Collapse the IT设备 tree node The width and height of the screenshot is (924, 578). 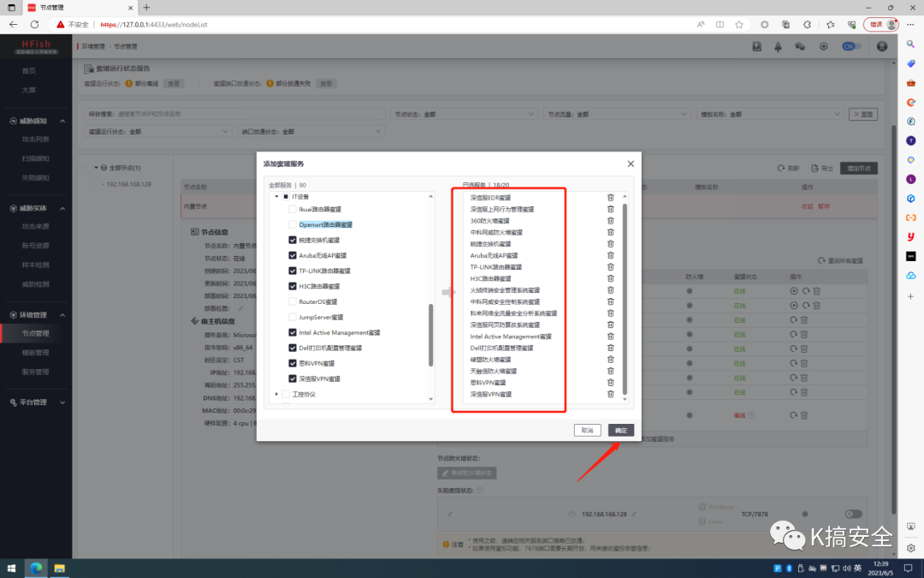(276, 196)
